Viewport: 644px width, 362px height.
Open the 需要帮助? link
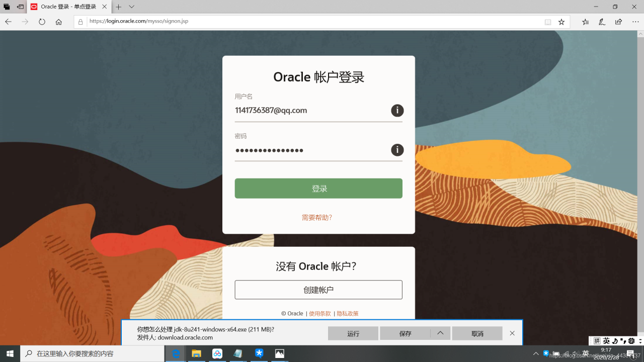317,218
